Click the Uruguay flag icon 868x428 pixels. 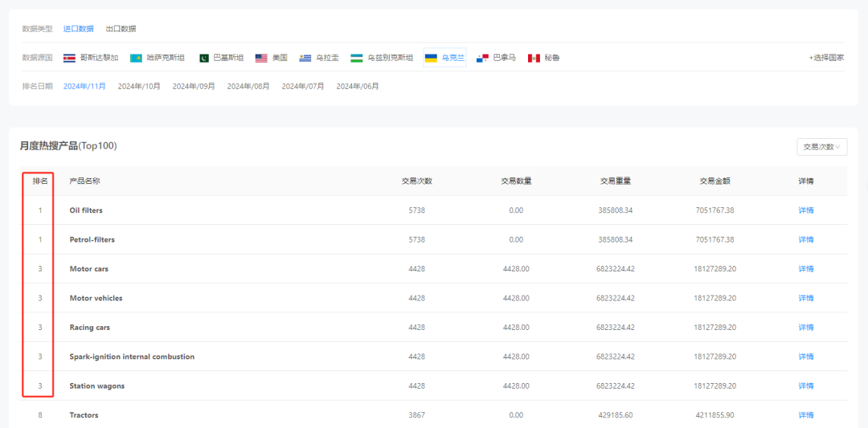(305, 58)
